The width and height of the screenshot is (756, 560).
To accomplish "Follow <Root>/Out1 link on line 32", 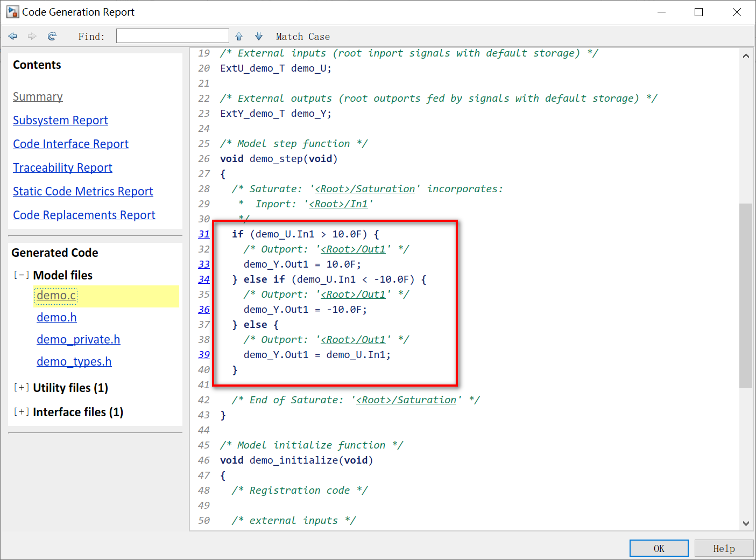I will pos(353,249).
